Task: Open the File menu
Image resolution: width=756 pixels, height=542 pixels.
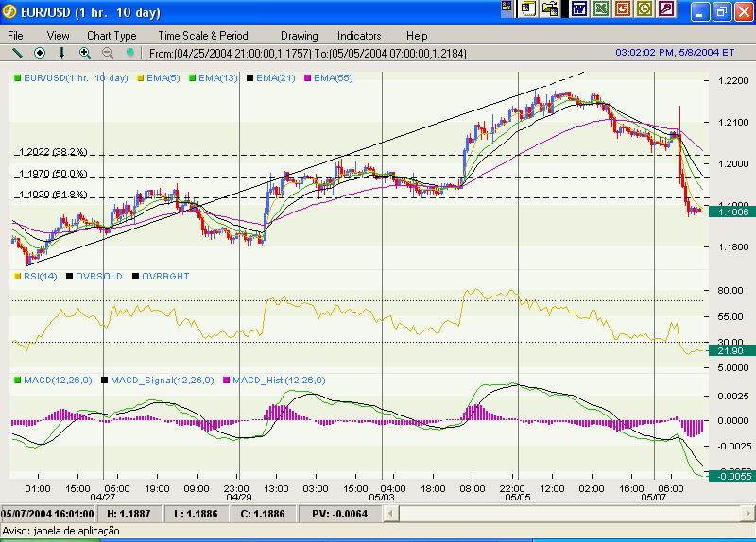Action: (16, 35)
